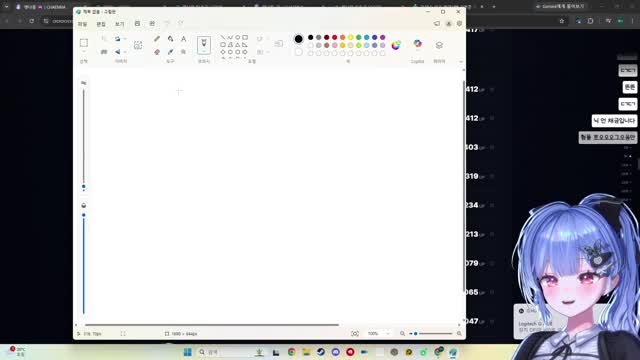640x360 pixels.
Task: Open Chrome from the taskbar
Action: pos(291,352)
